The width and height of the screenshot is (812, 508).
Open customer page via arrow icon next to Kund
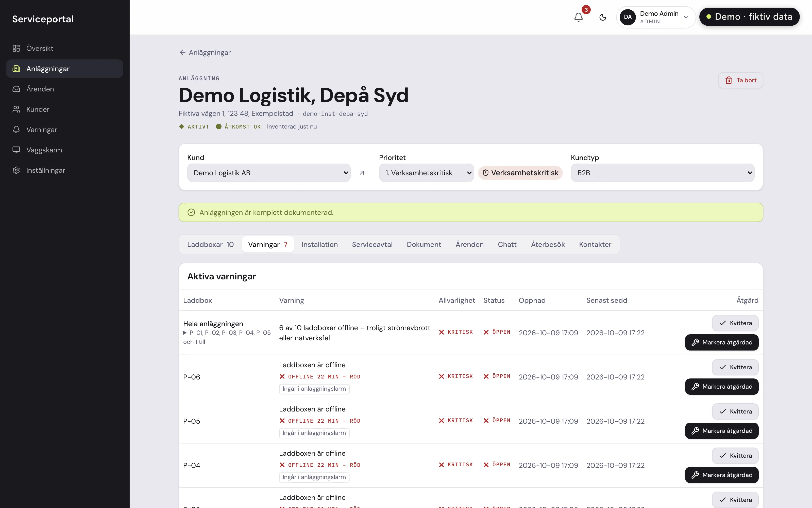click(x=362, y=173)
